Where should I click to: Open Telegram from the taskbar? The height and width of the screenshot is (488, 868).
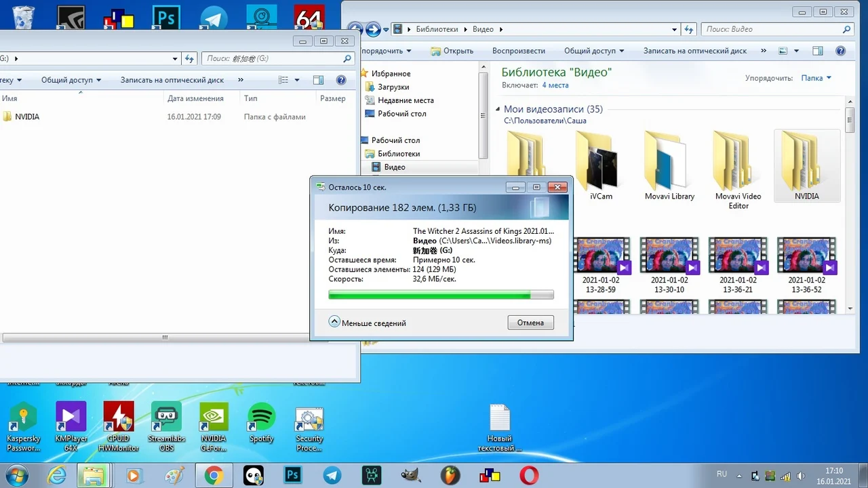click(x=332, y=476)
